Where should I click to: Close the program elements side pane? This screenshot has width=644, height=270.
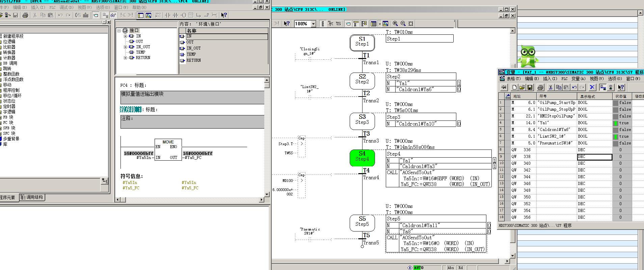(x=109, y=22)
